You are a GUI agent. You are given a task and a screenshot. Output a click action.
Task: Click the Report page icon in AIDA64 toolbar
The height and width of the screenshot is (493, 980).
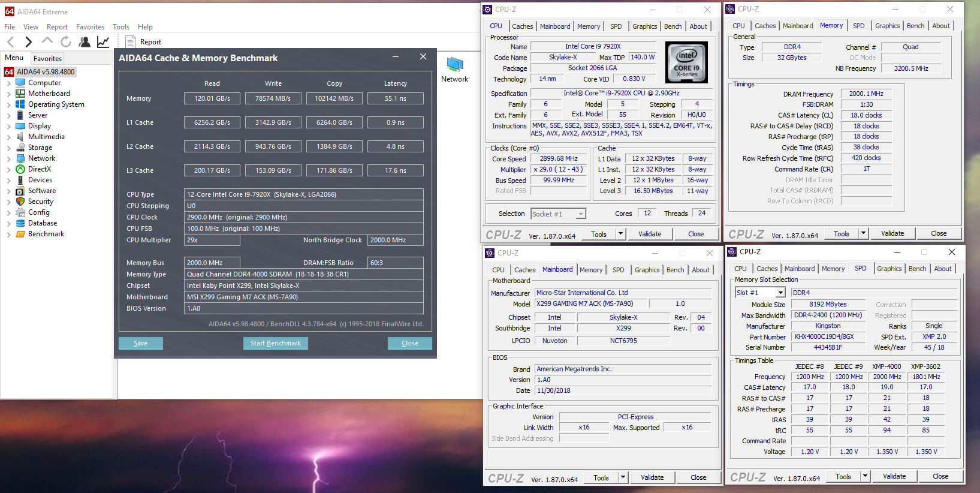(130, 41)
